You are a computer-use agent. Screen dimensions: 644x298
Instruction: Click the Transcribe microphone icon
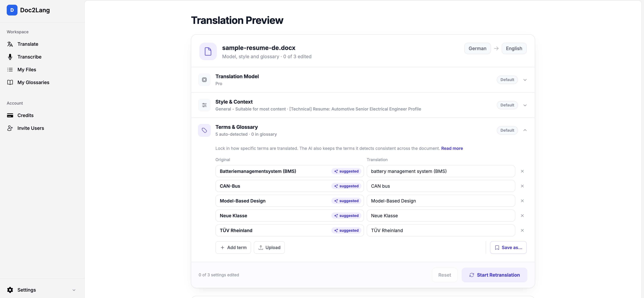[10, 57]
